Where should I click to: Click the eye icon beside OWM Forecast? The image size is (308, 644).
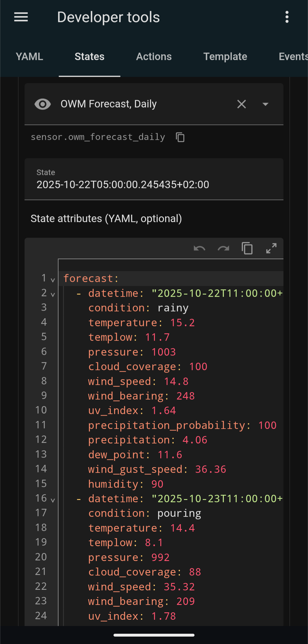click(43, 104)
